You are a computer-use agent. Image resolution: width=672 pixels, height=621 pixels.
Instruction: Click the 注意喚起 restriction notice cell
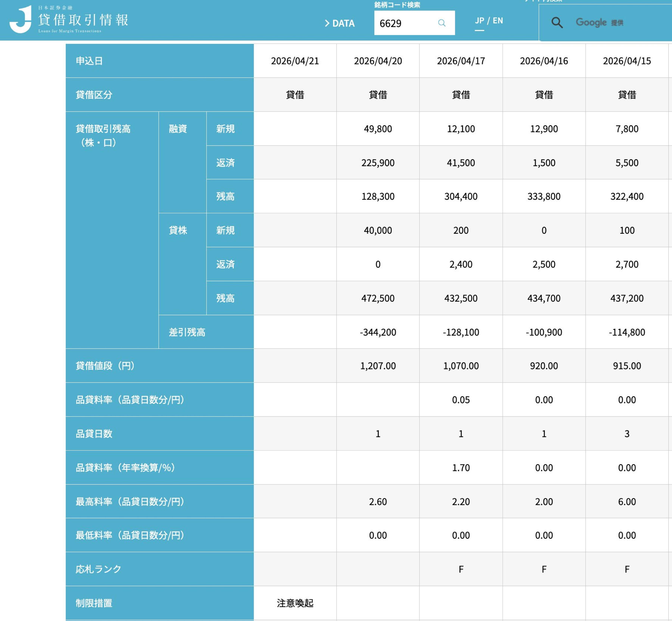click(295, 603)
